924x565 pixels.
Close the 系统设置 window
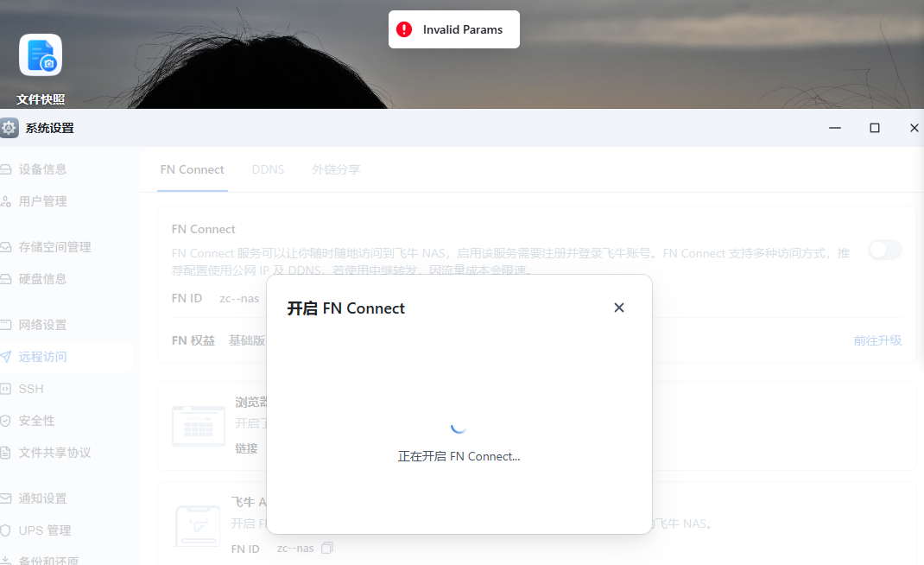click(914, 128)
